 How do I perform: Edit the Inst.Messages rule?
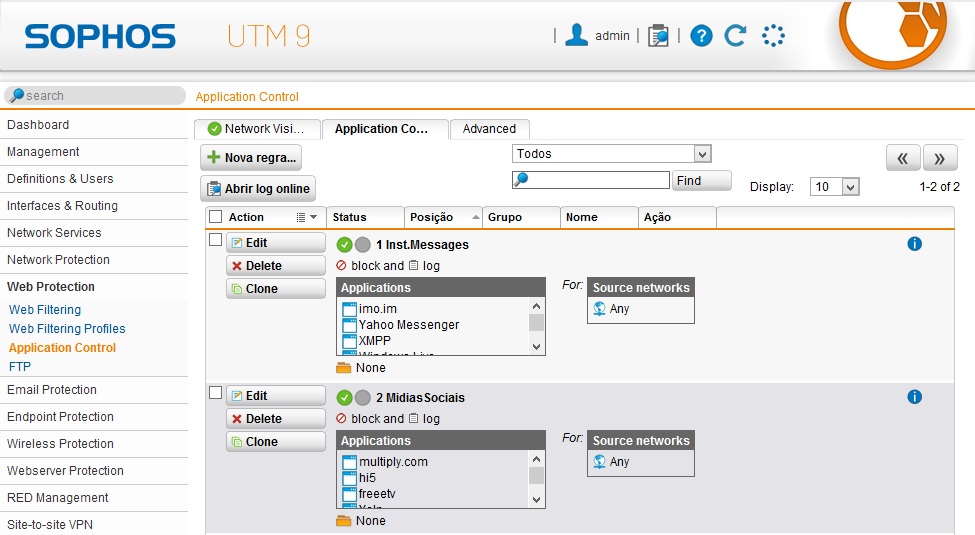tap(275, 243)
